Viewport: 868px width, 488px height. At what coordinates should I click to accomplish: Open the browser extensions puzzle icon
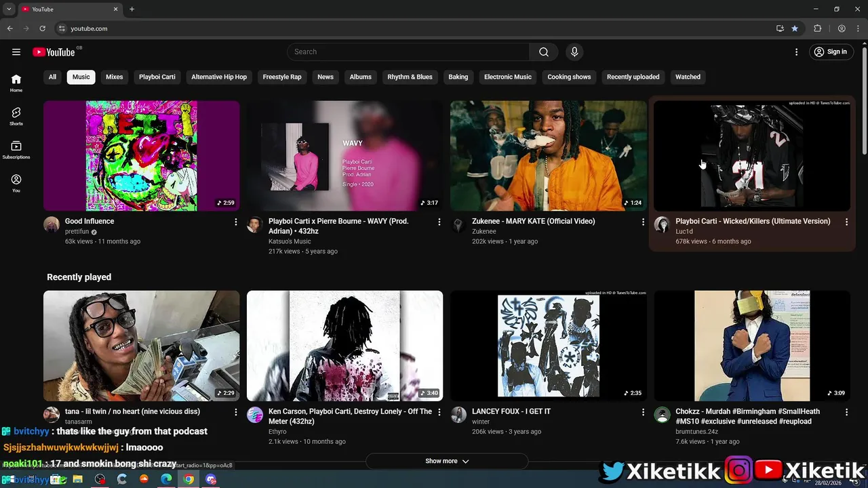pyautogui.click(x=817, y=28)
